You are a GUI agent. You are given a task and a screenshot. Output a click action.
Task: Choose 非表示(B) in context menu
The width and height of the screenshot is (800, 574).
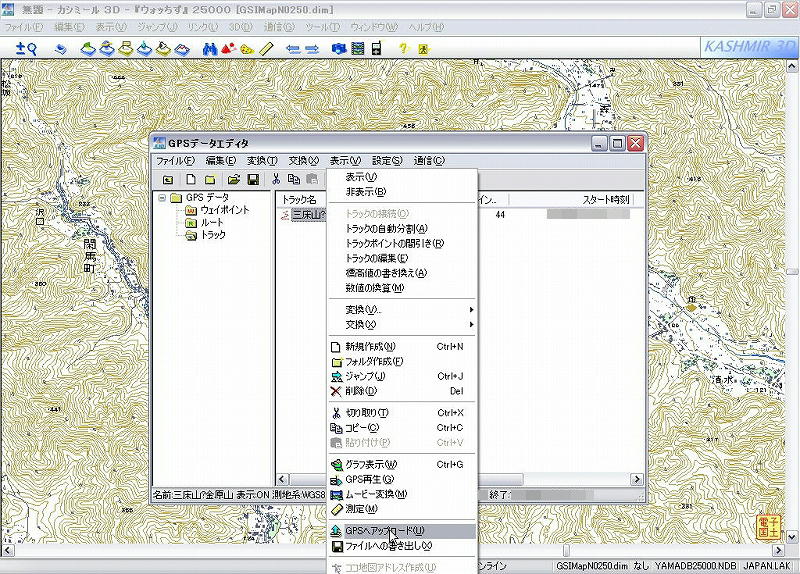tap(403, 192)
